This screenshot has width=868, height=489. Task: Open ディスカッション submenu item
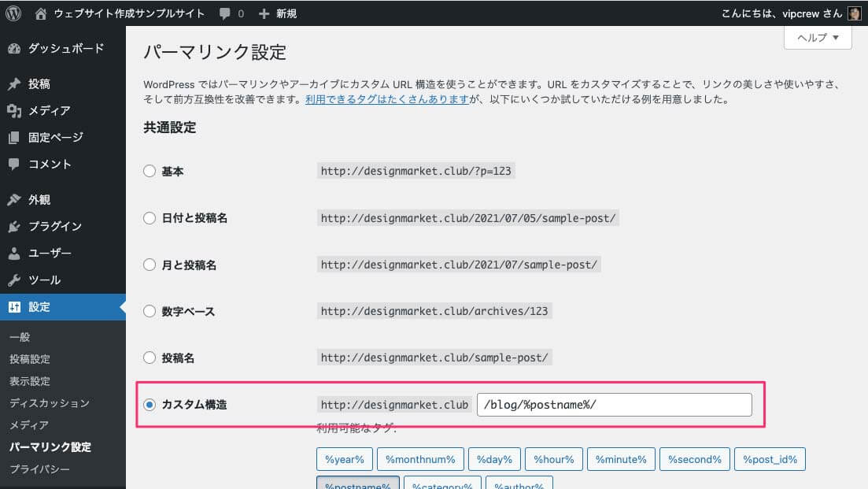pos(50,403)
